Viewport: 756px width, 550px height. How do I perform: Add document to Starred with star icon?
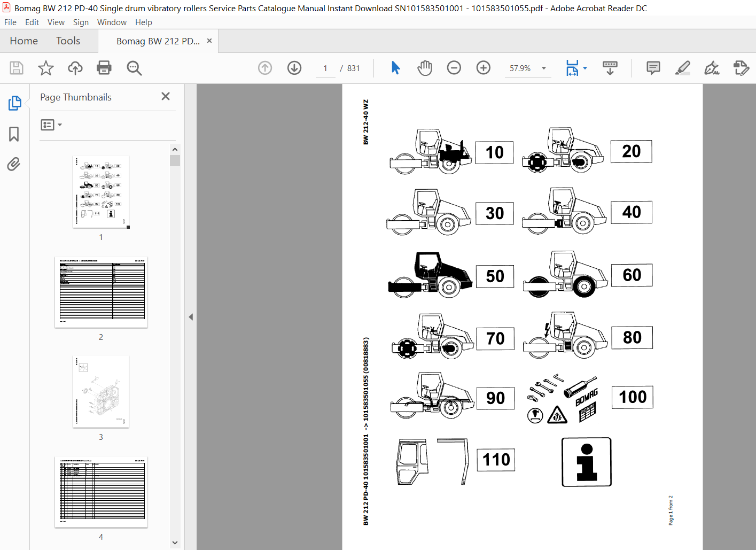[46, 68]
